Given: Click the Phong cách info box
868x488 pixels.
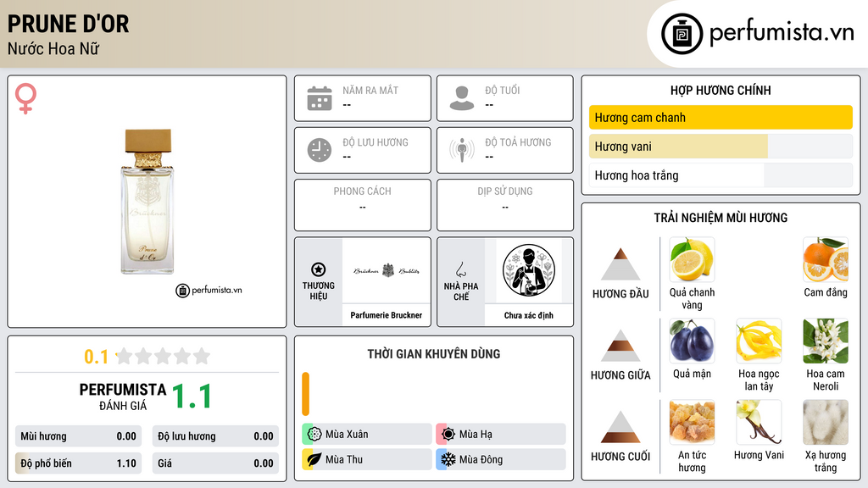Looking at the screenshot, I should click(x=363, y=205).
